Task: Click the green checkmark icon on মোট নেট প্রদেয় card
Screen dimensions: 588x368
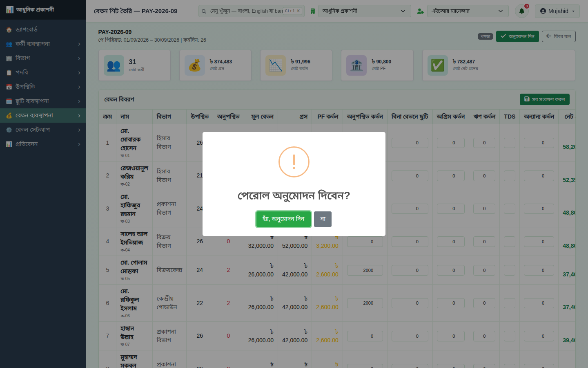Action: pos(438,65)
